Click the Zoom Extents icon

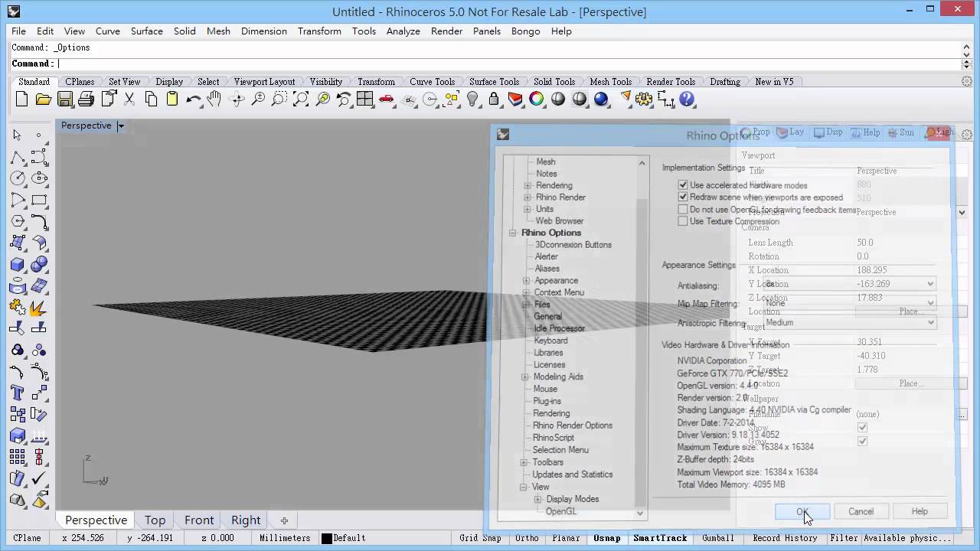click(x=301, y=99)
